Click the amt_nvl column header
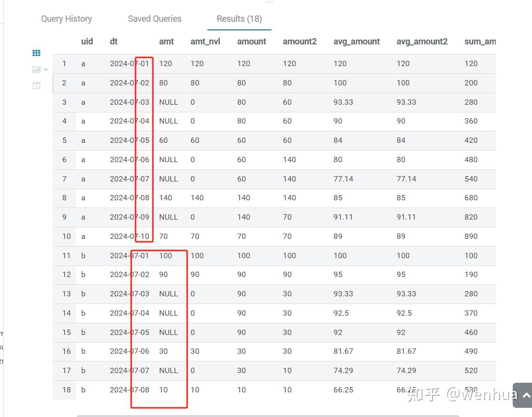 click(205, 42)
